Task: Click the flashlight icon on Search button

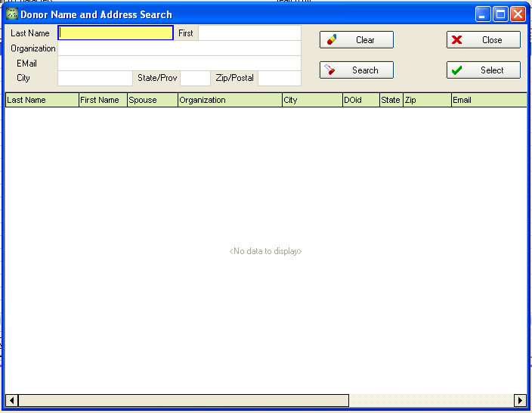Action: (x=329, y=70)
